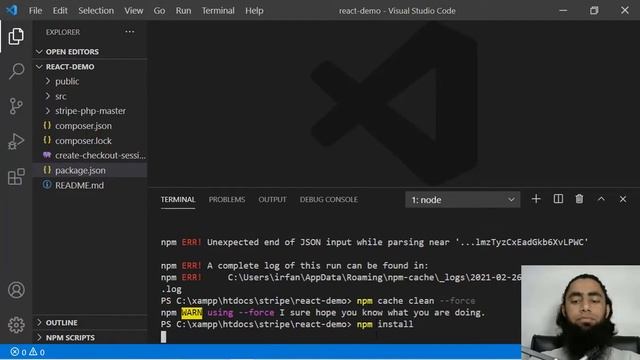
Task: Open the Terminal menu
Action: [218, 11]
